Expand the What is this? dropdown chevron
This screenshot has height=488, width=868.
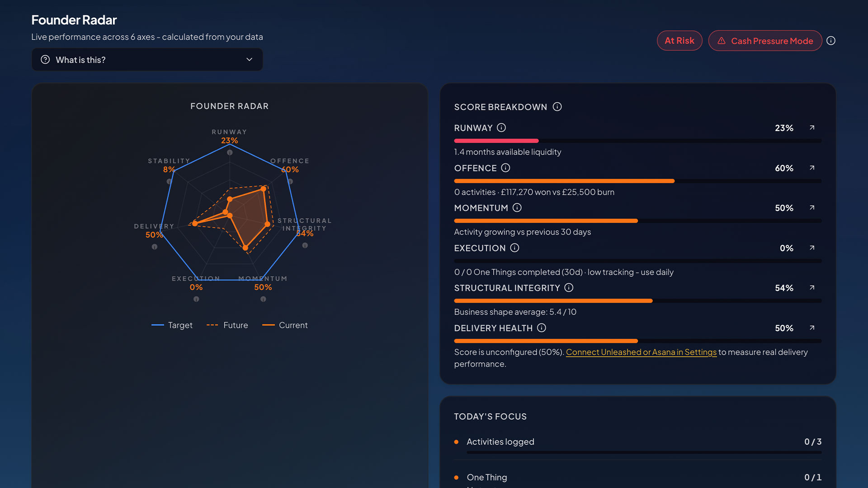tap(249, 60)
